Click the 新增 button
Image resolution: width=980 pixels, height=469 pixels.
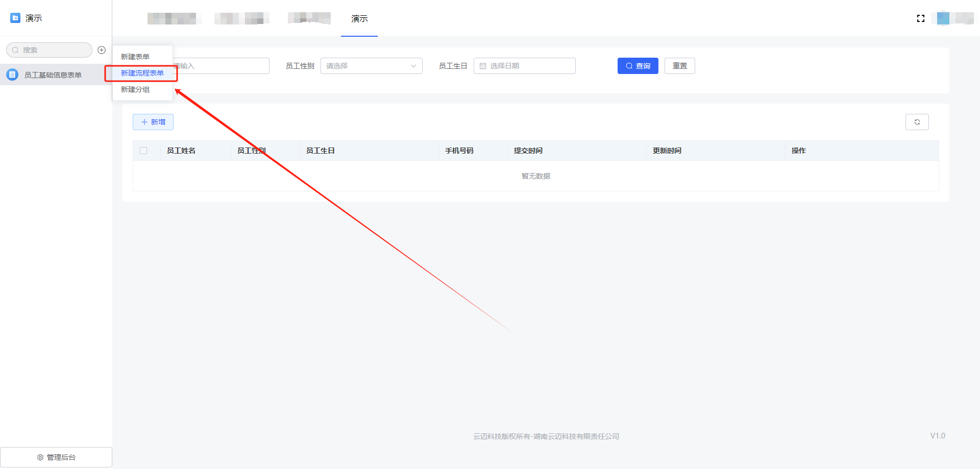coord(153,122)
